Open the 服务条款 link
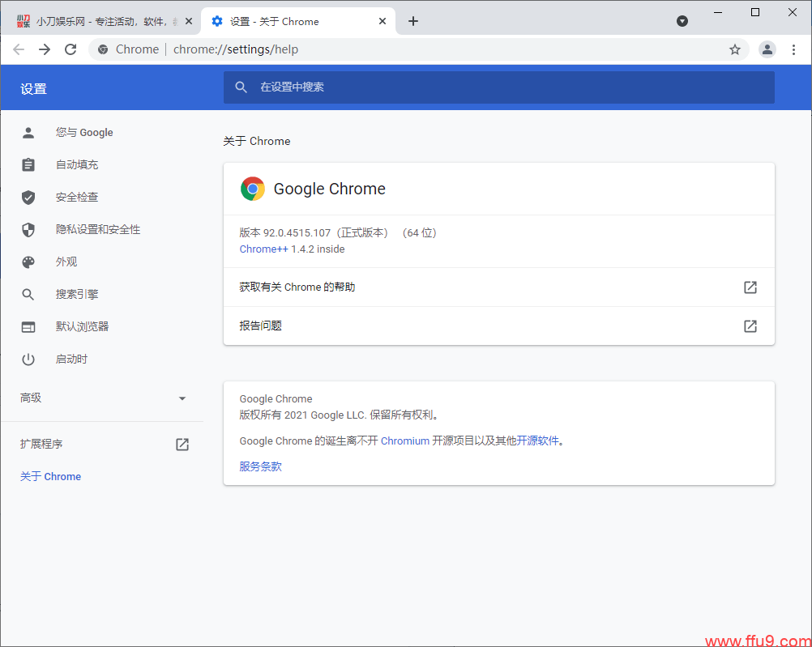The width and height of the screenshot is (812, 647). tap(260, 466)
